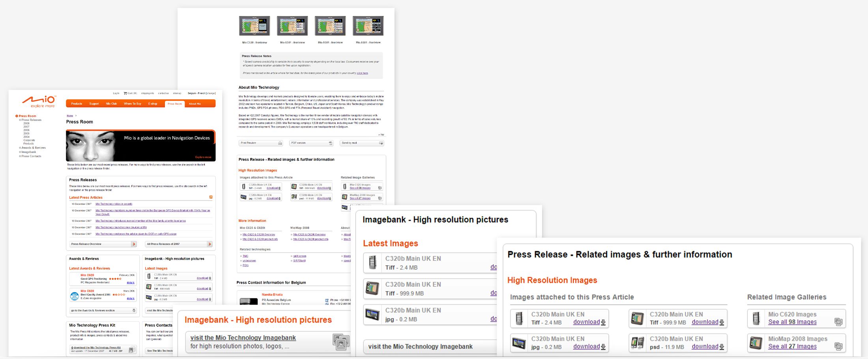This screenshot has height=359, width=868.
Task: Click the shipping info link
Action: tap(148, 93)
